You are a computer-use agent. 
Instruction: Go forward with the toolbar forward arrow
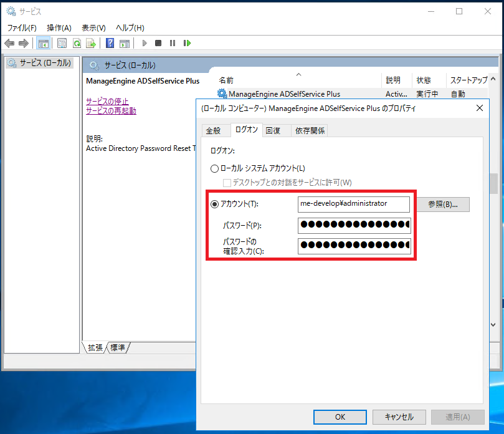coord(24,43)
